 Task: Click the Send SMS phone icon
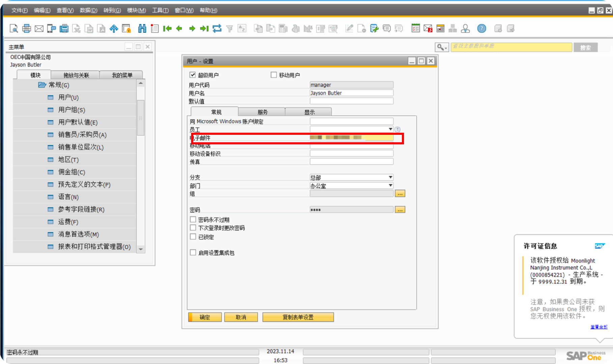click(x=52, y=29)
